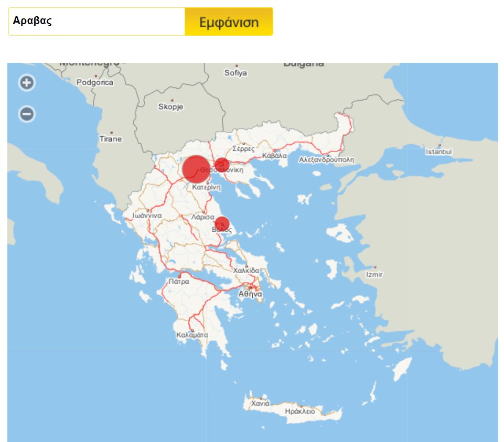Click the Χαλκίδα city label
This screenshot has height=442, width=504.
click(246, 271)
